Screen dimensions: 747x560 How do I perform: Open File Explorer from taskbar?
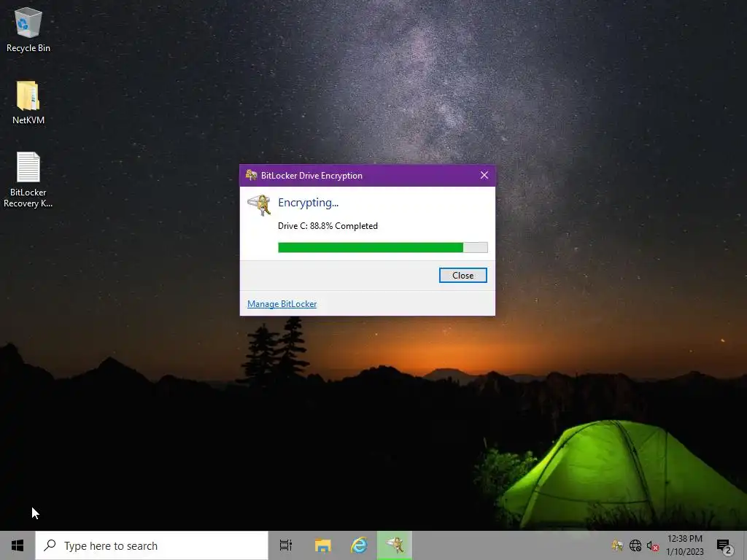[322, 545]
